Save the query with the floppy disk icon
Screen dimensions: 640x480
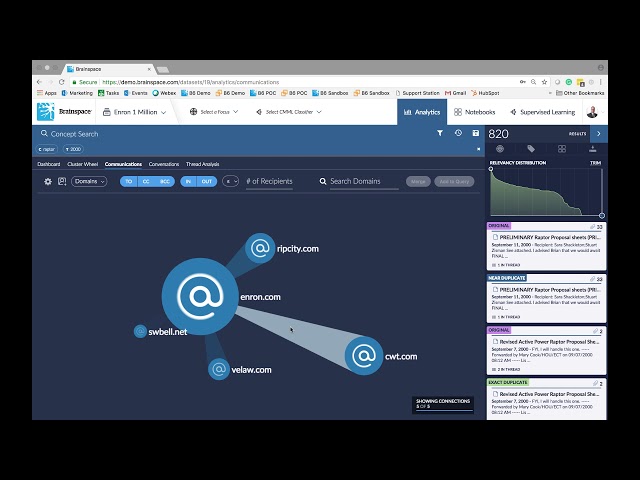[476, 133]
